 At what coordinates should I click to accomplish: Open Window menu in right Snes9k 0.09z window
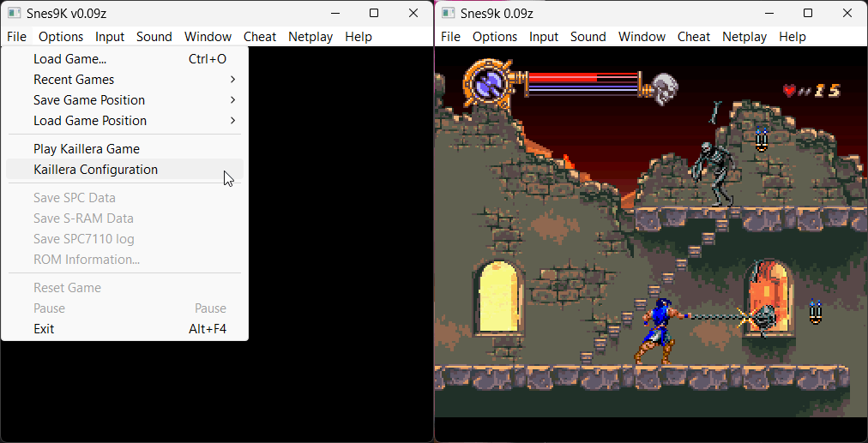642,37
